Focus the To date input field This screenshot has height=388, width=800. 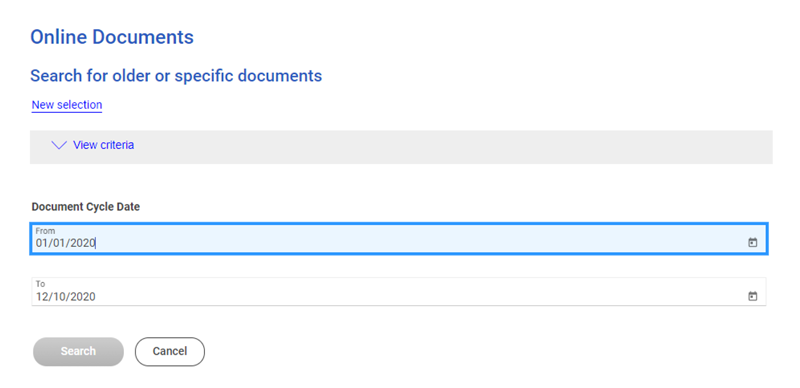coord(399,292)
